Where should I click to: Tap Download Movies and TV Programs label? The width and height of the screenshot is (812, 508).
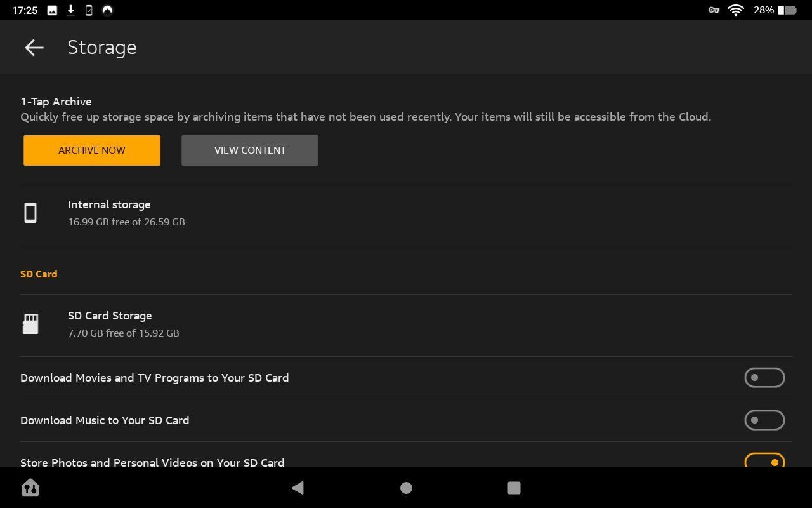click(154, 378)
